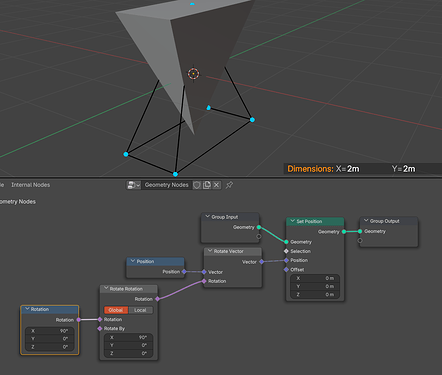Image resolution: width=442 pixels, height=375 pixels.
Task: Click Group Input Geometry output socket
Action: click(x=259, y=227)
